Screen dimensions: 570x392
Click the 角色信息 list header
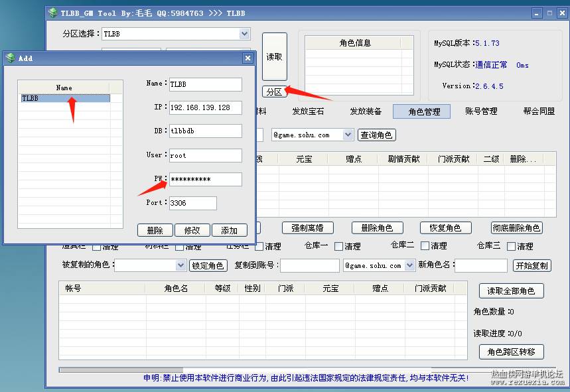[x=355, y=43]
